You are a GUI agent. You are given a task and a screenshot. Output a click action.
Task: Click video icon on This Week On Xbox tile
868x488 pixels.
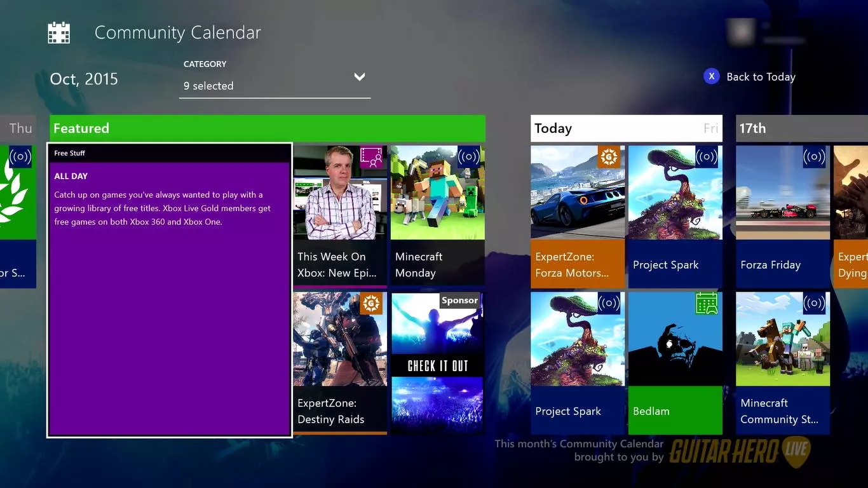371,157
